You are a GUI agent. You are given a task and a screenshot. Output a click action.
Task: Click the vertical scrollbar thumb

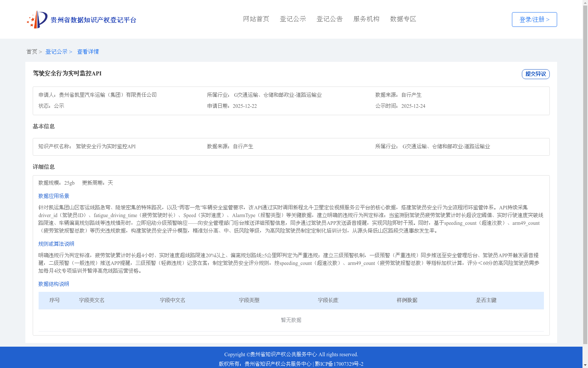585,175
